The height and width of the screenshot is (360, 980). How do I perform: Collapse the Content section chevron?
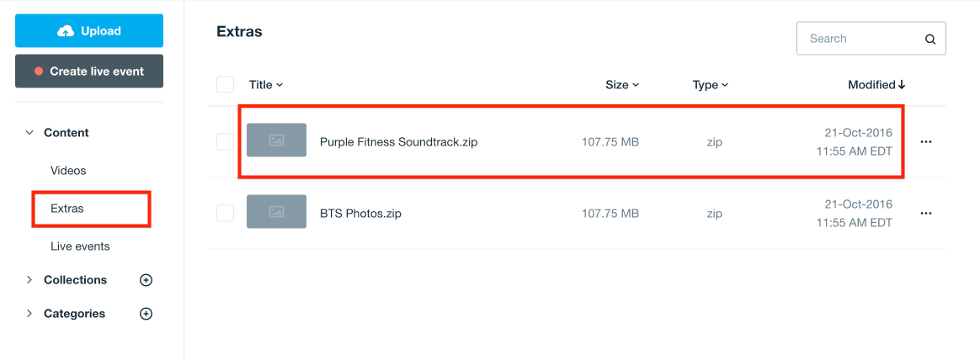tap(29, 133)
